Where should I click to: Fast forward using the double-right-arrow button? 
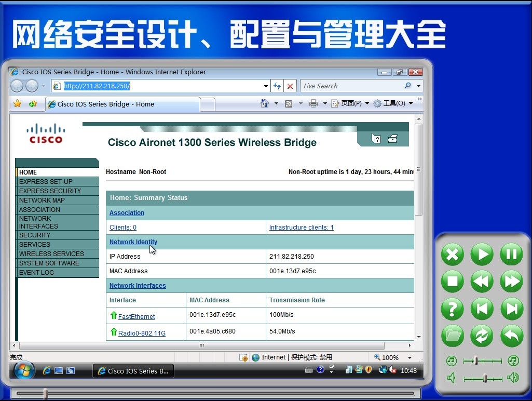click(511, 282)
